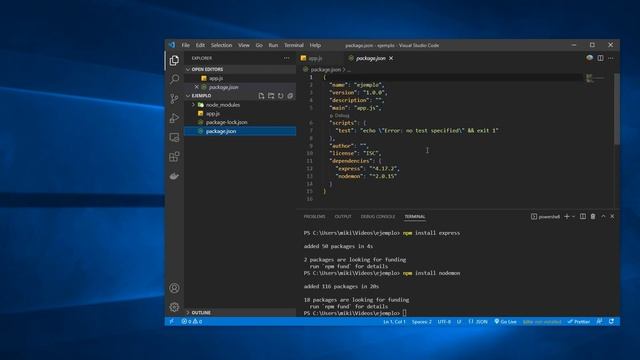Open the Go menu
The image size is (640, 360).
259,45
